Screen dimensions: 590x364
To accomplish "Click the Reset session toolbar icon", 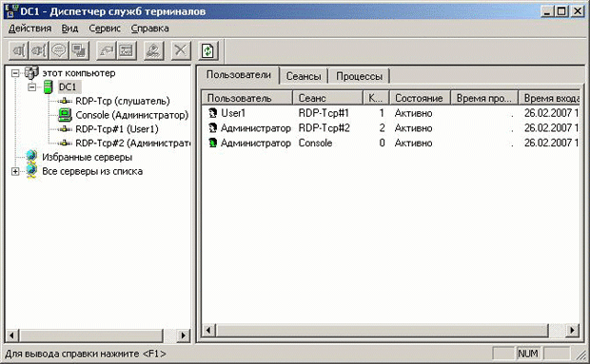I will tap(106, 50).
